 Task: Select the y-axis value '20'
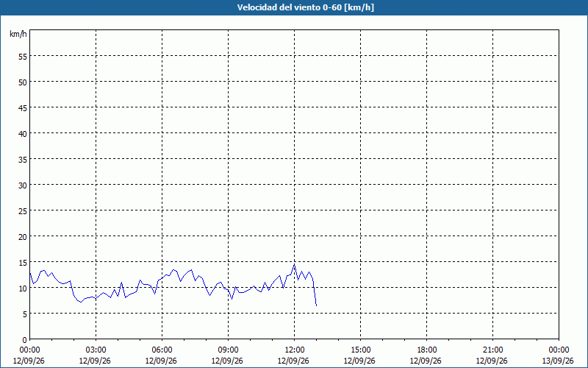(23, 236)
